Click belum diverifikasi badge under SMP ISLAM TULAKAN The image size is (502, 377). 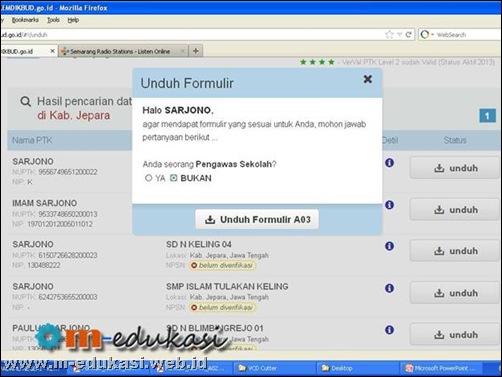(222, 307)
